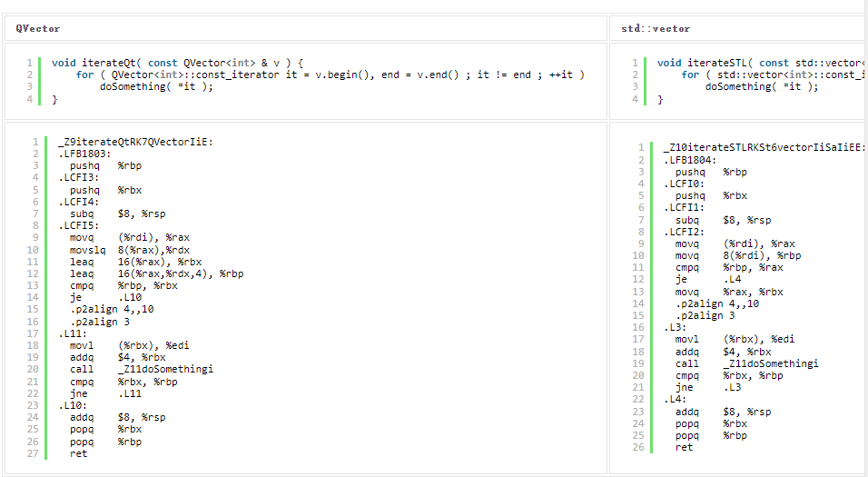Click line number 27 in QVector assembly
868x477 pixels.
pos(33,453)
